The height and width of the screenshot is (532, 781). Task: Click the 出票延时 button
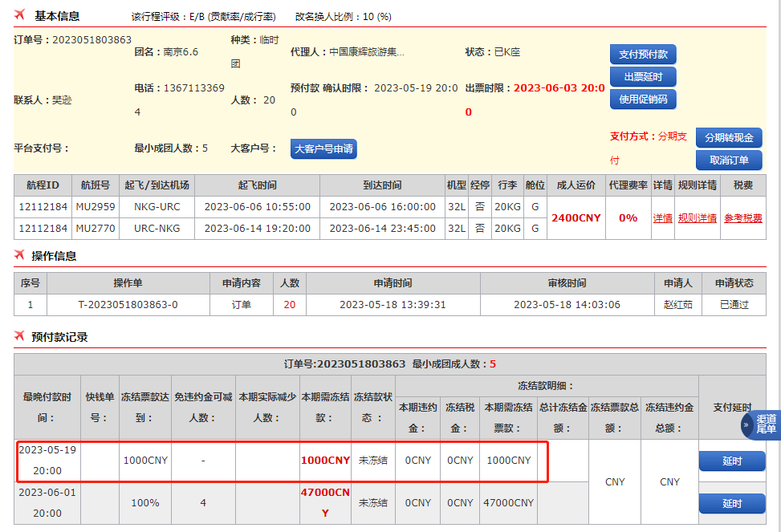pyautogui.click(x=642, y=77)
